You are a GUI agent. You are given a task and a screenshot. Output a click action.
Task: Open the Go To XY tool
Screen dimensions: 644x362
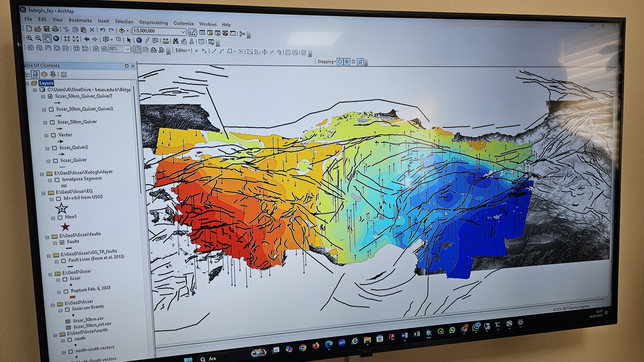[192, 41]
